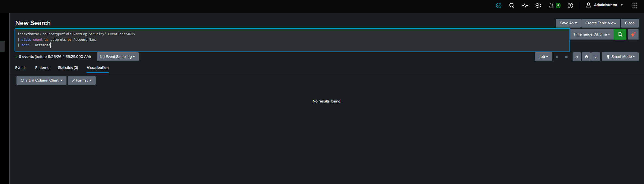This screenshot has height=184, width=644.
Task: Pause the search job
Action: [557, 57]
